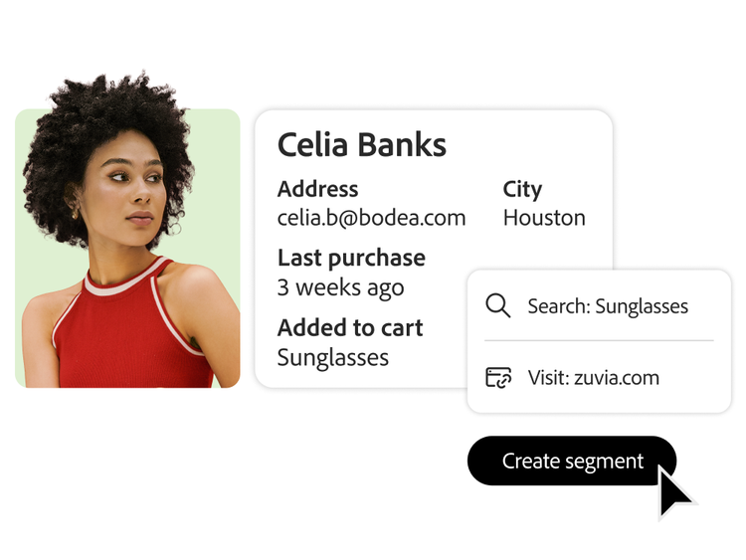Click the Last purchase label
746x560 pixels.
click(x=351, y=258)
